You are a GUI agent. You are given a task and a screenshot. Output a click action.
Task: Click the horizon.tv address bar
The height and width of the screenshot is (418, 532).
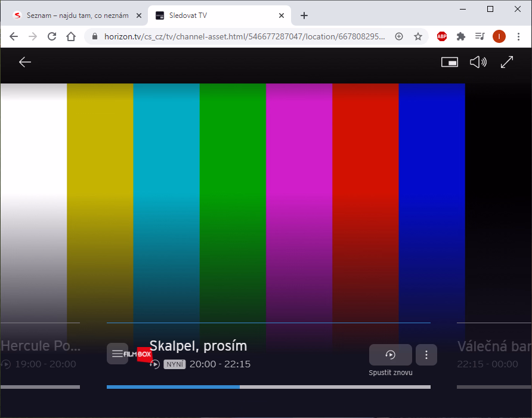click(245, 36)
